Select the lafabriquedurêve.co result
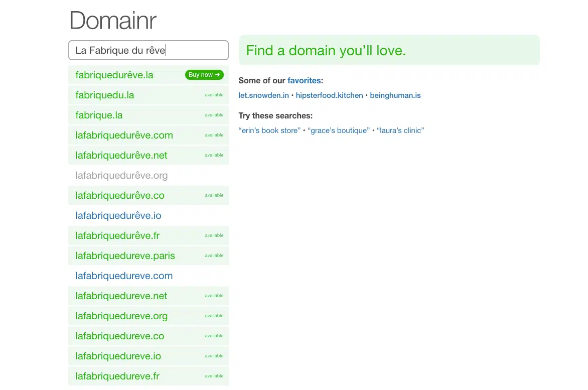Viewport: 588px width, 390px height. [120, 196]
